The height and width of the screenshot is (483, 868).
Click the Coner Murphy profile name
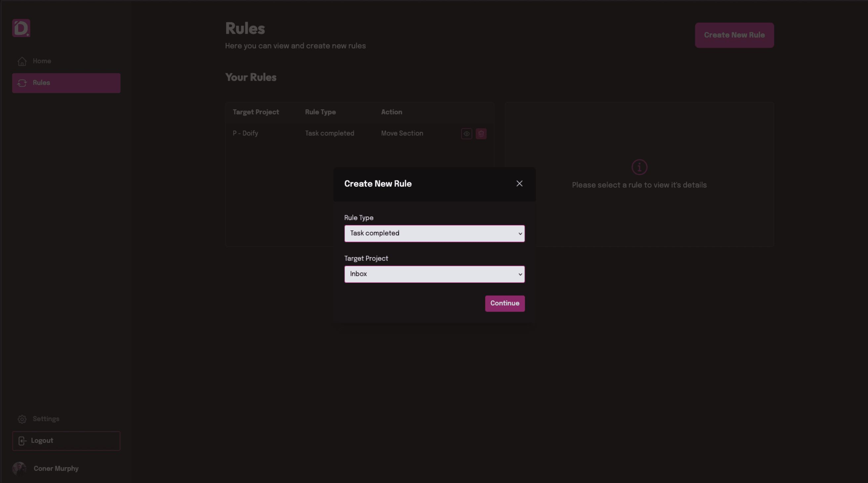click(x=56, y=468)
